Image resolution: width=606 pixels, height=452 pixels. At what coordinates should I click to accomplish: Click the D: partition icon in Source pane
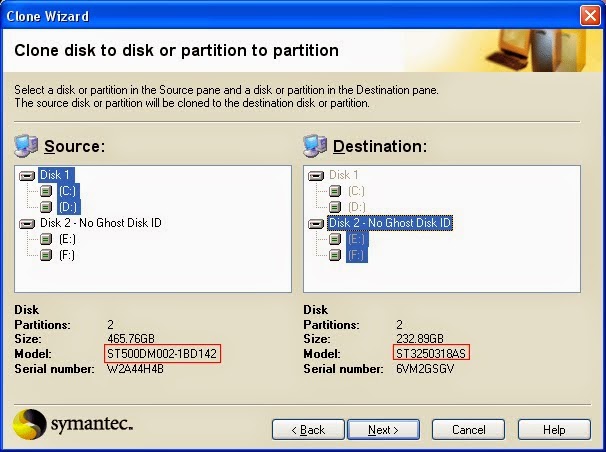(x=46, y=207)
